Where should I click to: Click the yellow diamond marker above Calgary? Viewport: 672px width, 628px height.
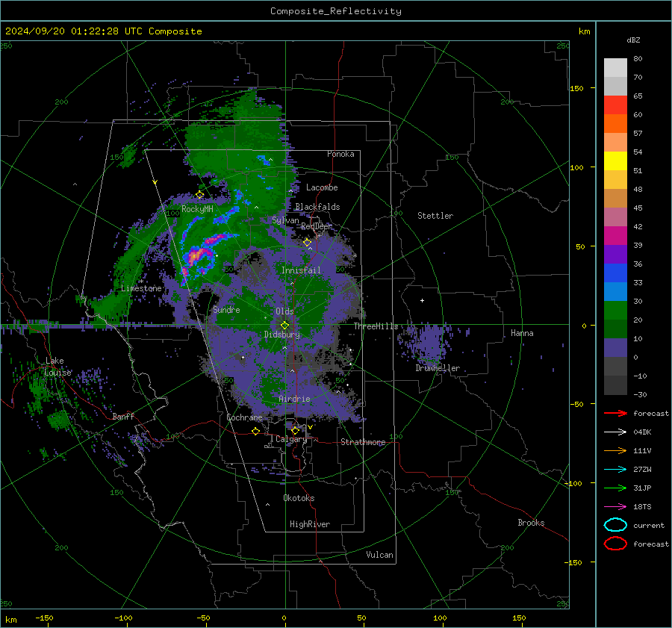click(x=295, y=430)
